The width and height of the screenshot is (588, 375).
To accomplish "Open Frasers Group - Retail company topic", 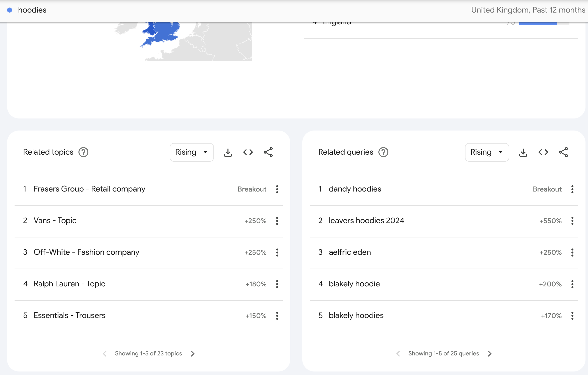I will [x=89, y=189].
